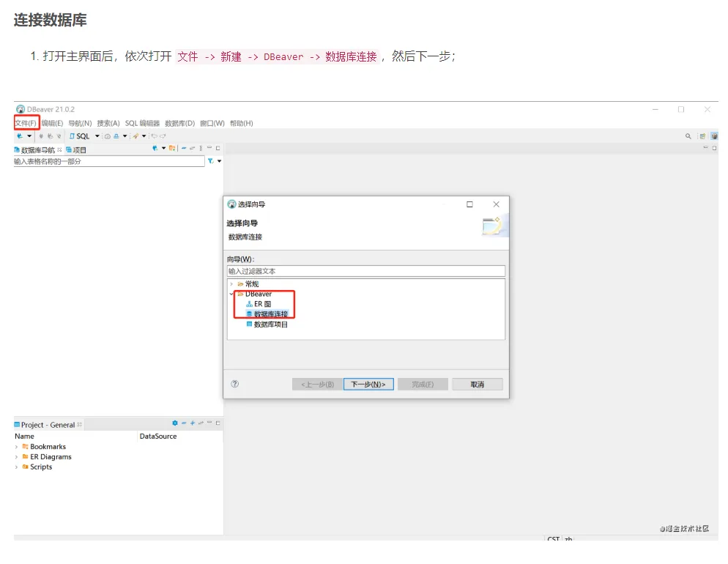Click the search magnifier icon at top right
Viewport: 728px width, 564px height.
coord(688,136)
